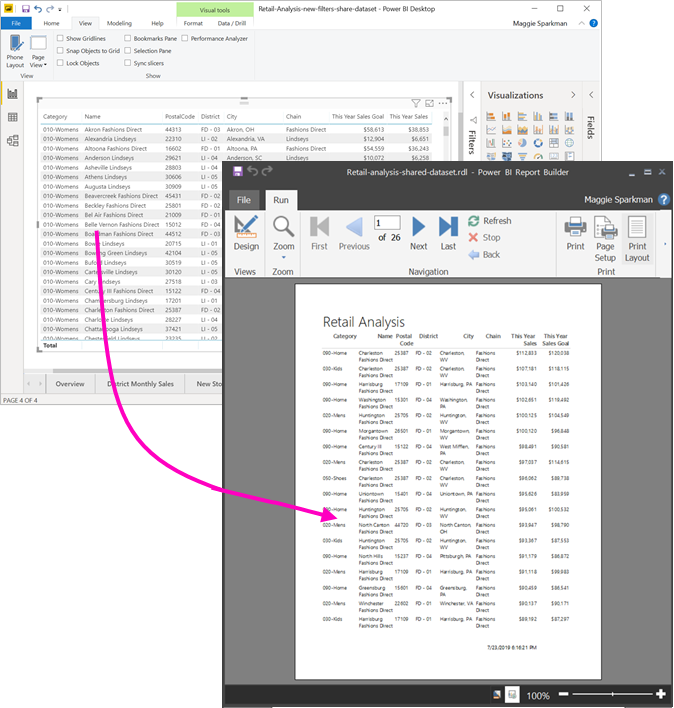Click zoom out minus in Report Builder

click(x=563, y=694)
